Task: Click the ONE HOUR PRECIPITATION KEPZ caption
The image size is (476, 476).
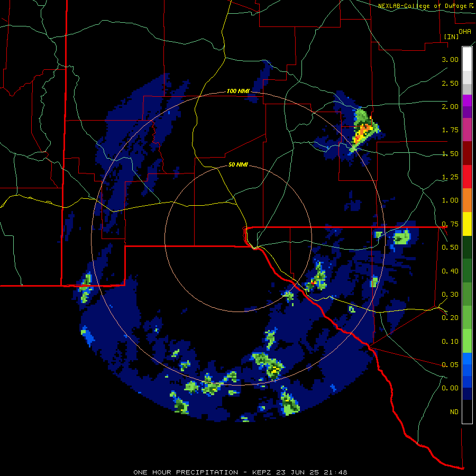Action: 240,472
